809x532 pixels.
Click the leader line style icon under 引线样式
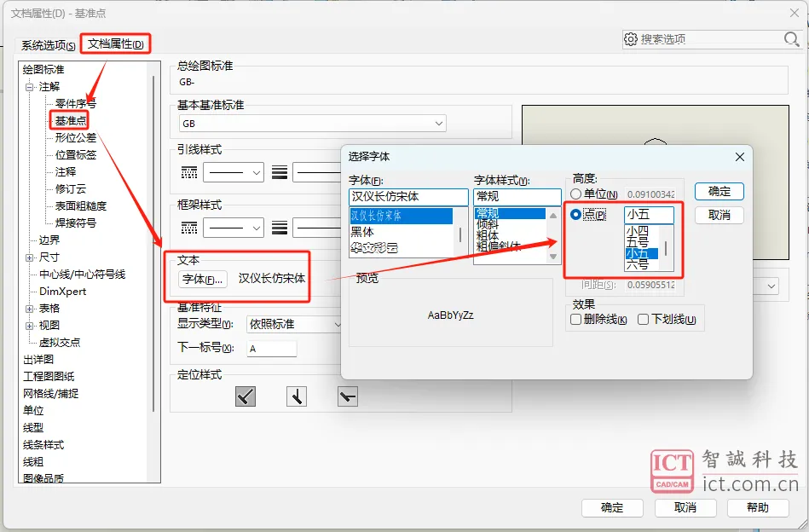tap(189, 173)
